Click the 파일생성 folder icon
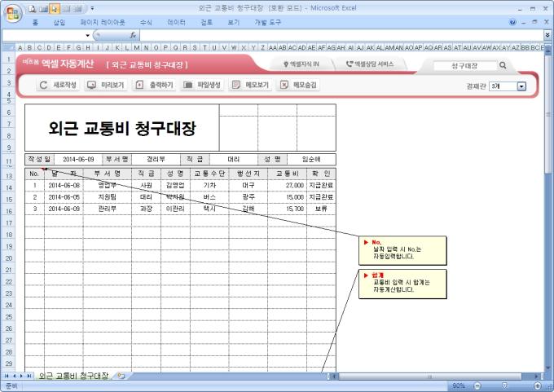Screen dimensions: 554x392 click(187, 85)
